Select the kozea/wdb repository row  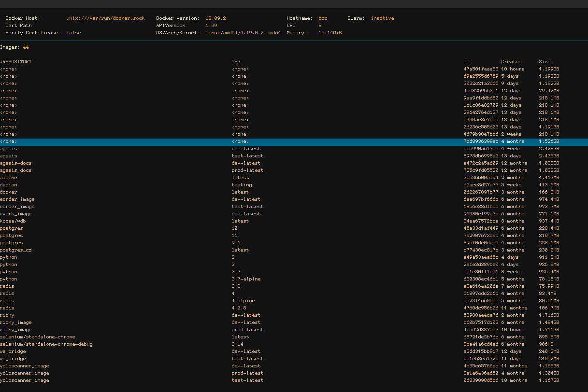point(294,221)
